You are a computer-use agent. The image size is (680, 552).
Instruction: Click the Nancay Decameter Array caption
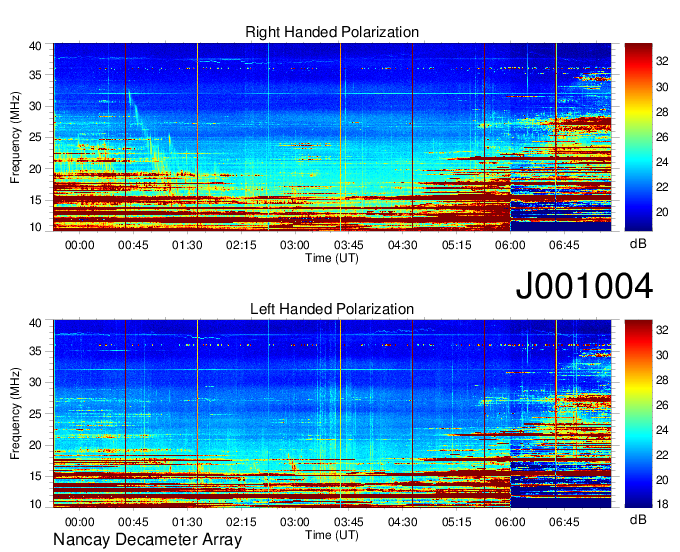[147, 540]
